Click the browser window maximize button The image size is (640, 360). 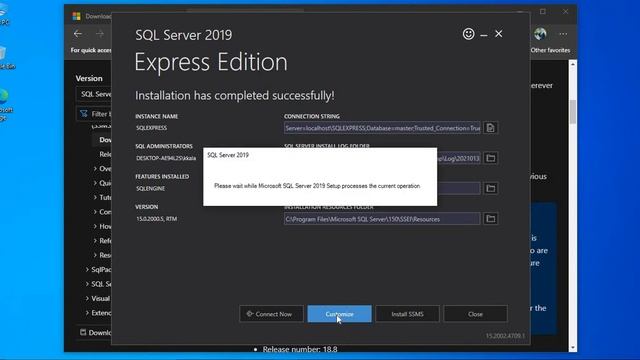543,12
